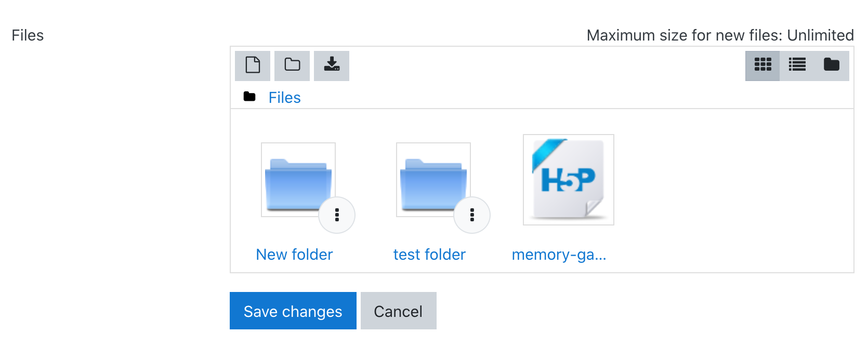Switch to folder tree view
This screenshot has width=868, height=346.
coord(832,65)
